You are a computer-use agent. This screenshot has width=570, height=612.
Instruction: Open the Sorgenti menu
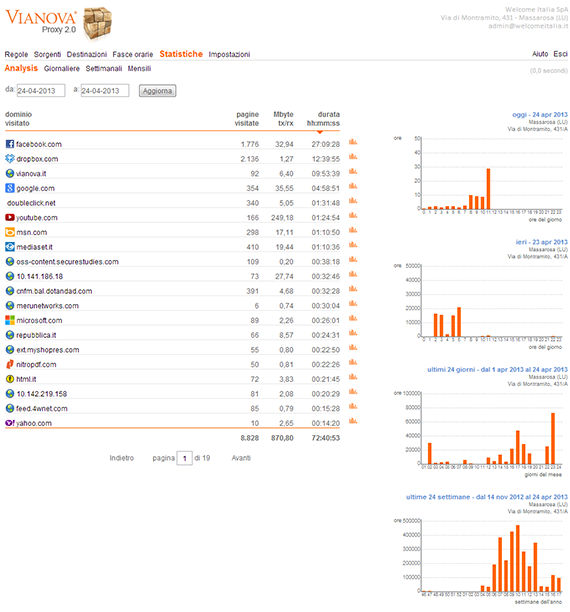[x=47, y=55]
